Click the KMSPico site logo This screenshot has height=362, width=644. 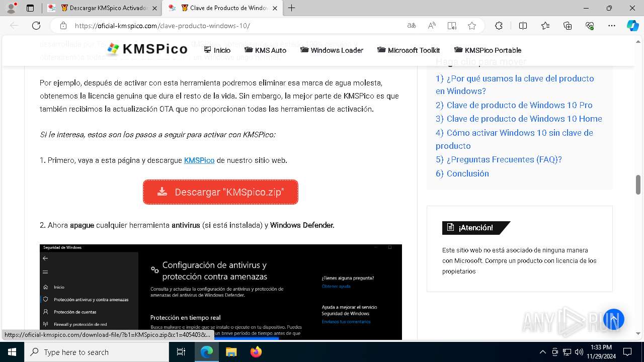(147, 49)
